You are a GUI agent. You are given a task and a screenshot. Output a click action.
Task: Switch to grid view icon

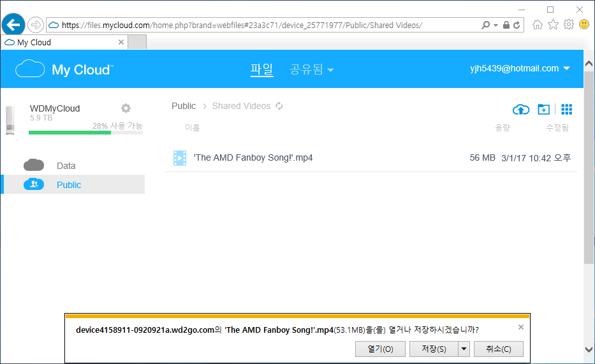point(566,110)
